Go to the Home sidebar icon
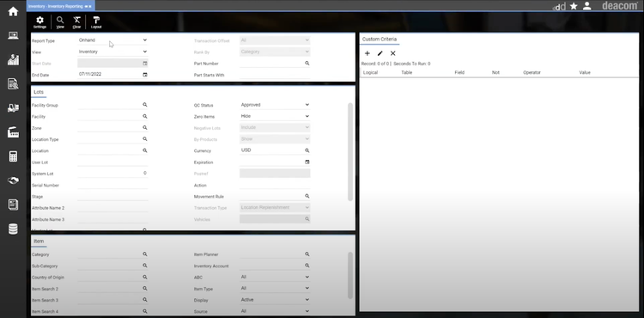644x318 pixels. click(13, 11)
